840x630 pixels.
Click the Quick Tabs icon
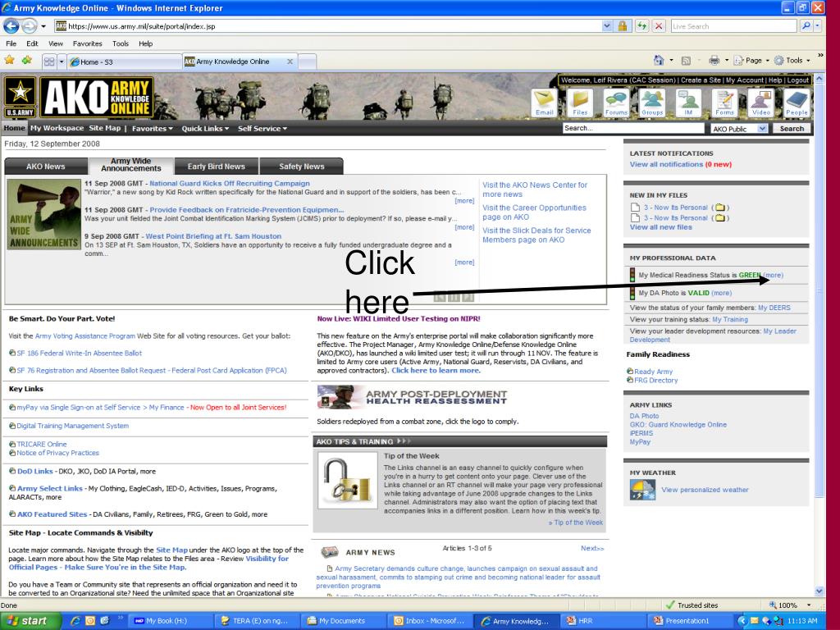[x=49, y=62]
